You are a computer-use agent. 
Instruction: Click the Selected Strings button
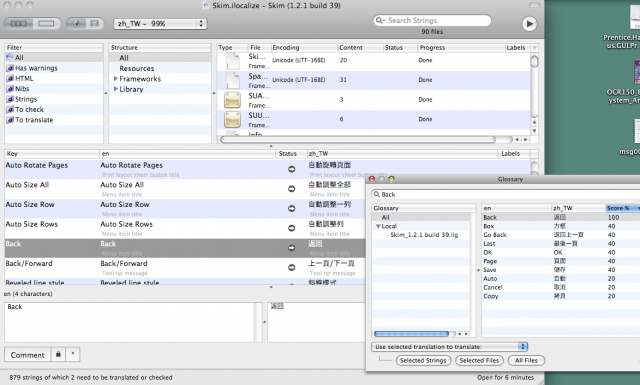point(423,361)
